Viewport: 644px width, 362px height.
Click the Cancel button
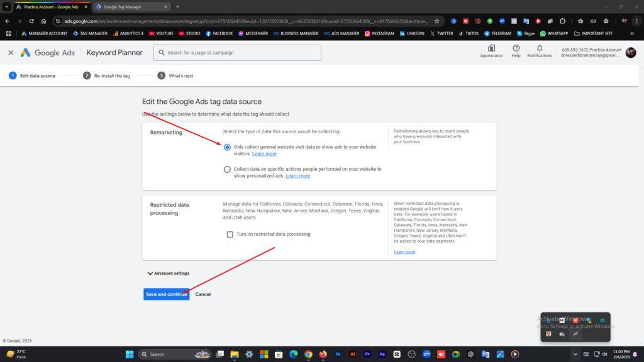point(203,294)
